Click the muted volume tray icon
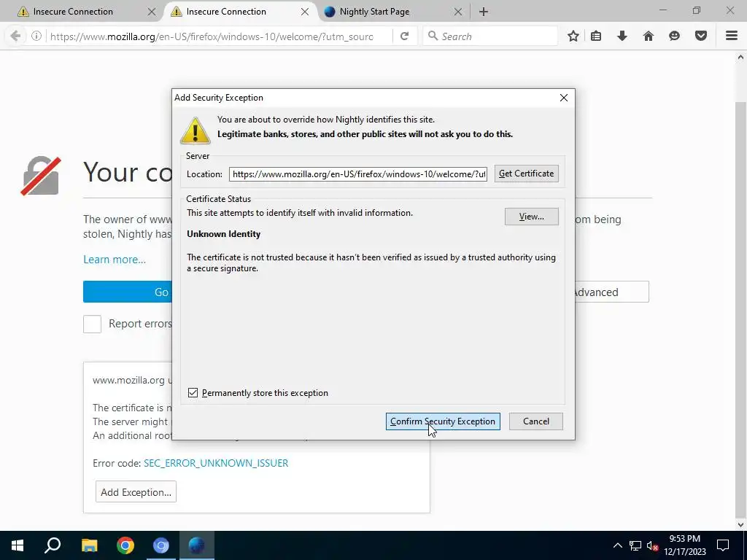The image size is (747, 560). (653, 545)
